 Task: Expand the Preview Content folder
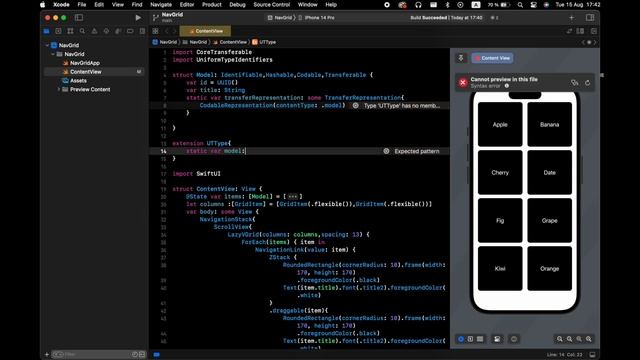(59, 89)
